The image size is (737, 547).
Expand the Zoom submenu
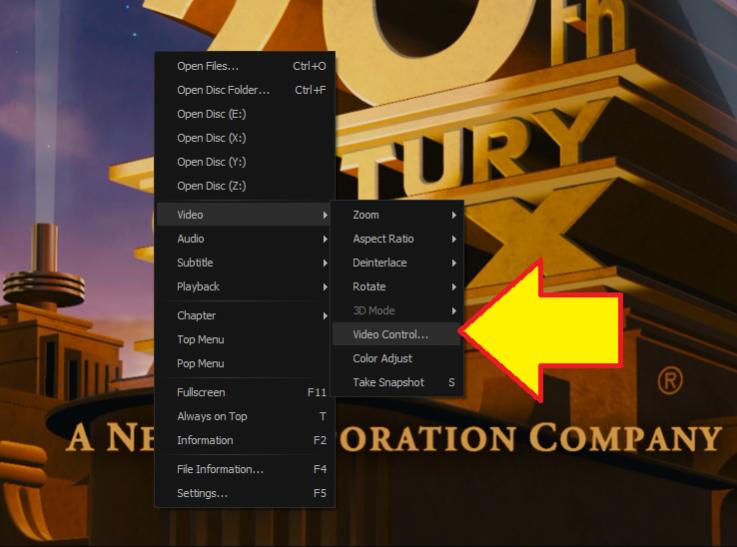(x=397, y=215)
